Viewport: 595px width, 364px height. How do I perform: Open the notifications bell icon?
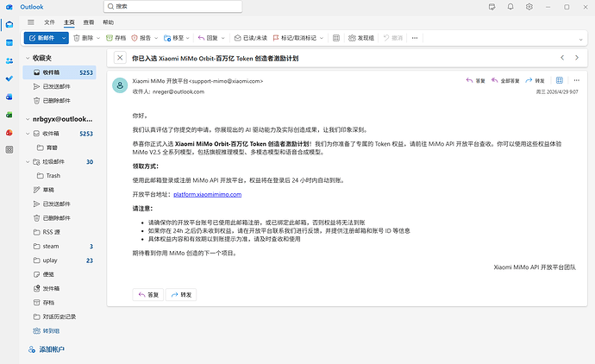[x=510, y=7]
